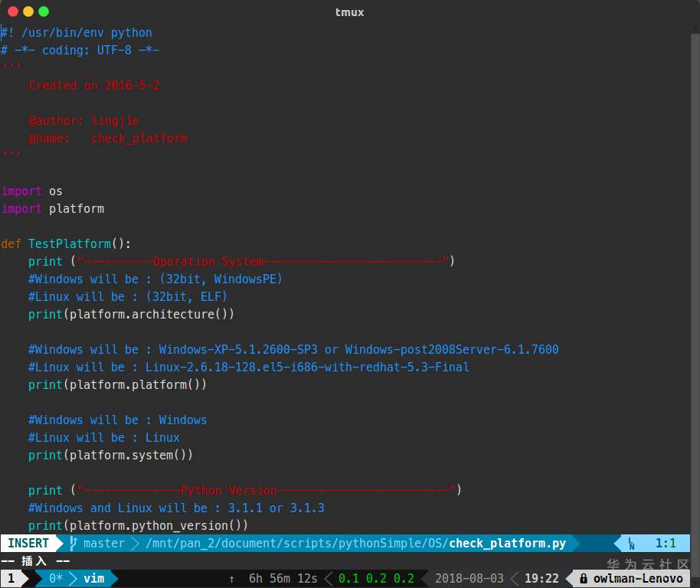
Task: Click the "@name: check_platform" line
Action: [107, 139]
